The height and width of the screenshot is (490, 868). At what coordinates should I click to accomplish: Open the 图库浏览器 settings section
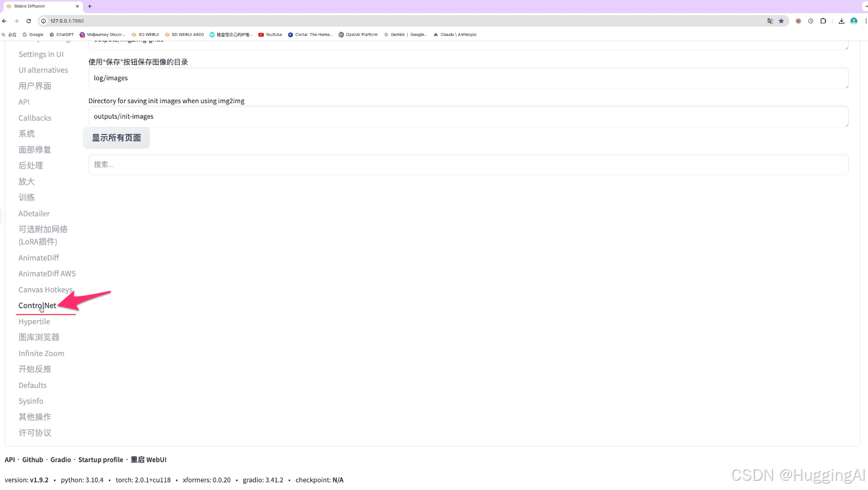coord(39,337)
